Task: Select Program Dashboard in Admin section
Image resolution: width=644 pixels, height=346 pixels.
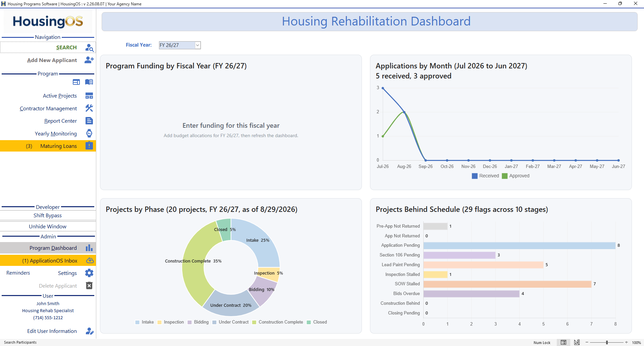Action: point(48,248)
